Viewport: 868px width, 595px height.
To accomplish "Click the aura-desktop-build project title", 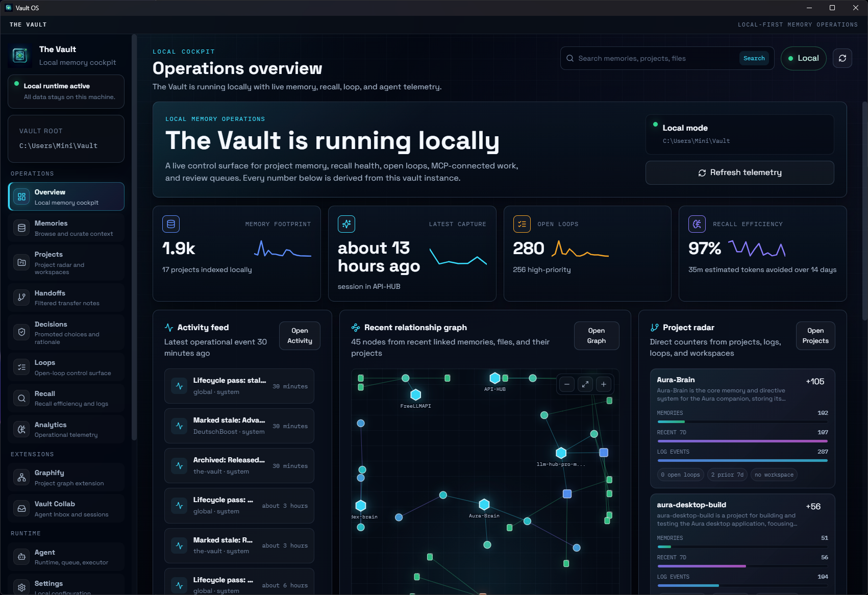I will [x=691, y=505].
